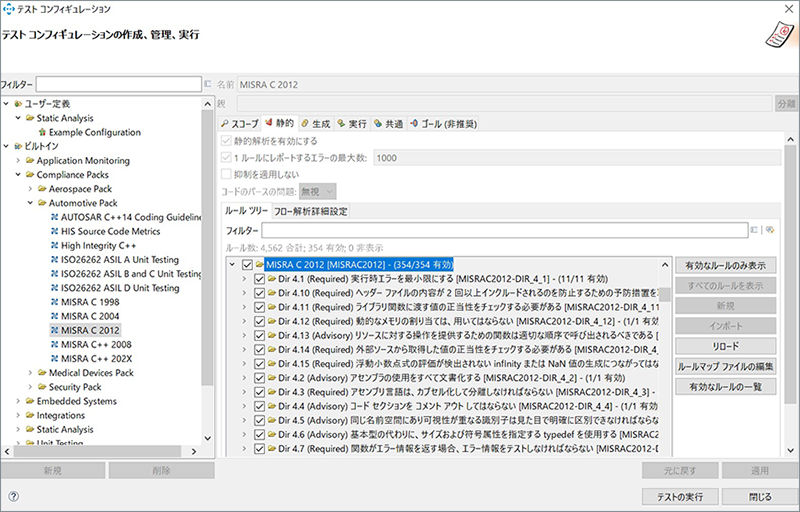This screenshot has height=512, width=800.
Task: Collapse the Compliance Packs node
Action: [18, 175]
